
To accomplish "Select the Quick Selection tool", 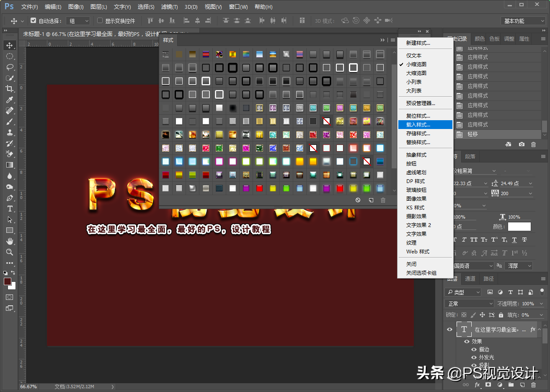I will coord(9,78).
